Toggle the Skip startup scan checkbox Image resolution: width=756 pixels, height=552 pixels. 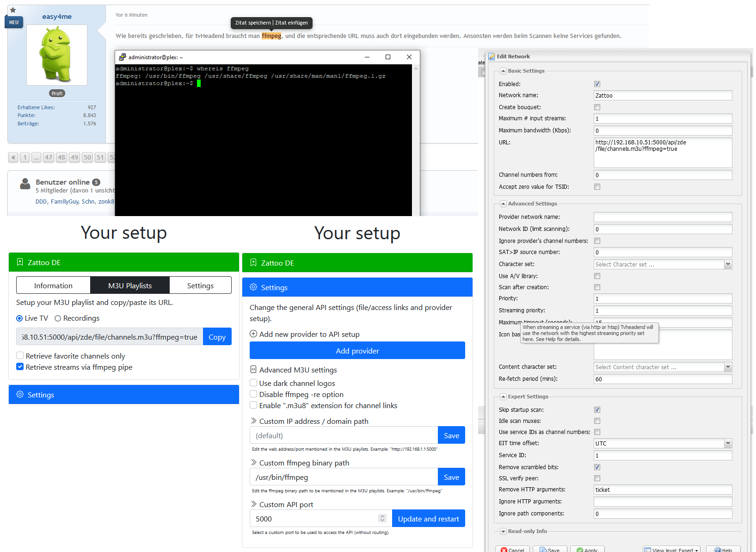pos(597,410)
